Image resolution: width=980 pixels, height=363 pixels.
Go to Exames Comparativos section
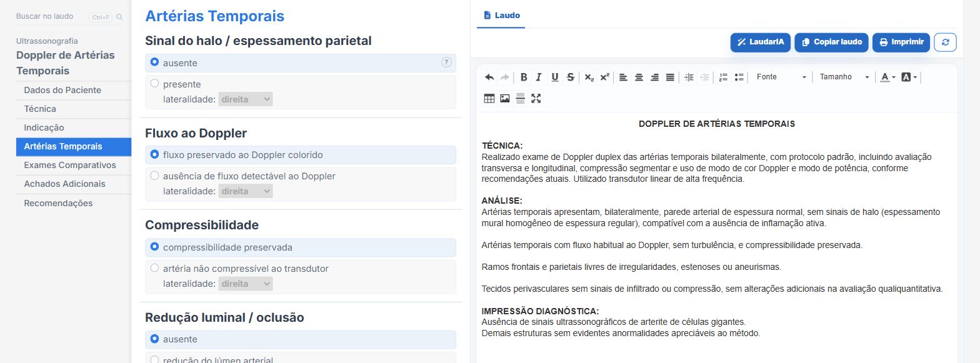(x=74, y=166)
